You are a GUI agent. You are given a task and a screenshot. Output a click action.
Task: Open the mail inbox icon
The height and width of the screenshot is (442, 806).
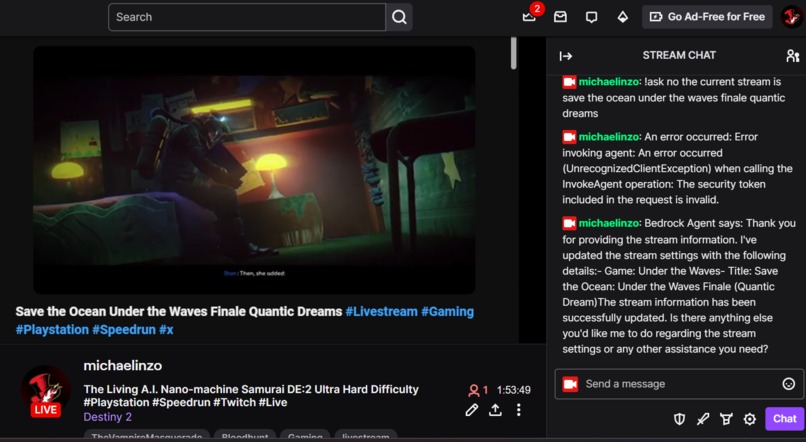click(560, 17)
